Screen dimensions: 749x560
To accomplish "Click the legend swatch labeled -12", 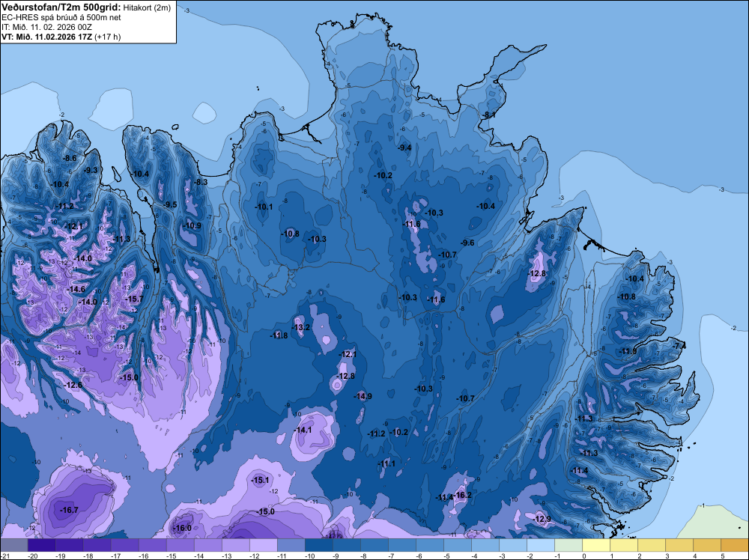I will (263, 545).
